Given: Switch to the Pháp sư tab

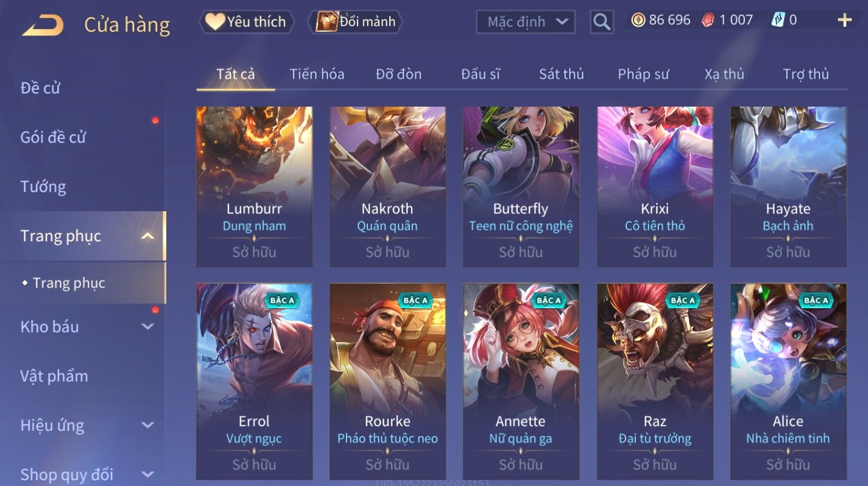Looking at the screenshot, I should [x=643, y=74].
